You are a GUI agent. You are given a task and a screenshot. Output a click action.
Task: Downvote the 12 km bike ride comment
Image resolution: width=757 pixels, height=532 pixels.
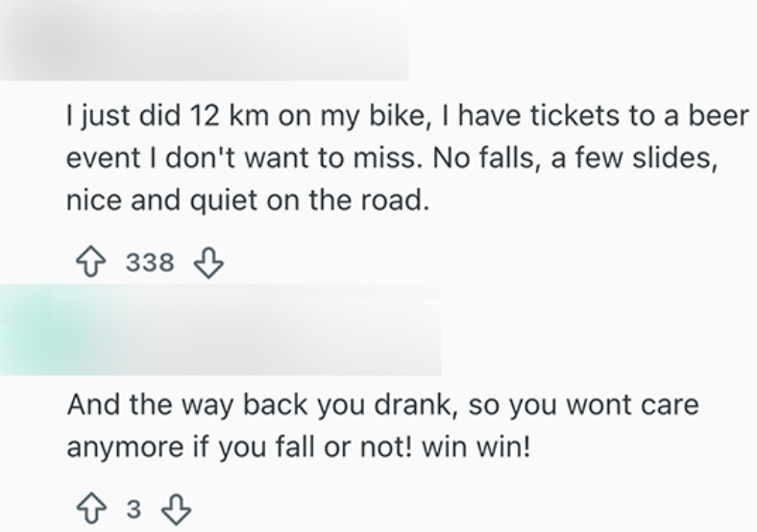tap(208, 262)
